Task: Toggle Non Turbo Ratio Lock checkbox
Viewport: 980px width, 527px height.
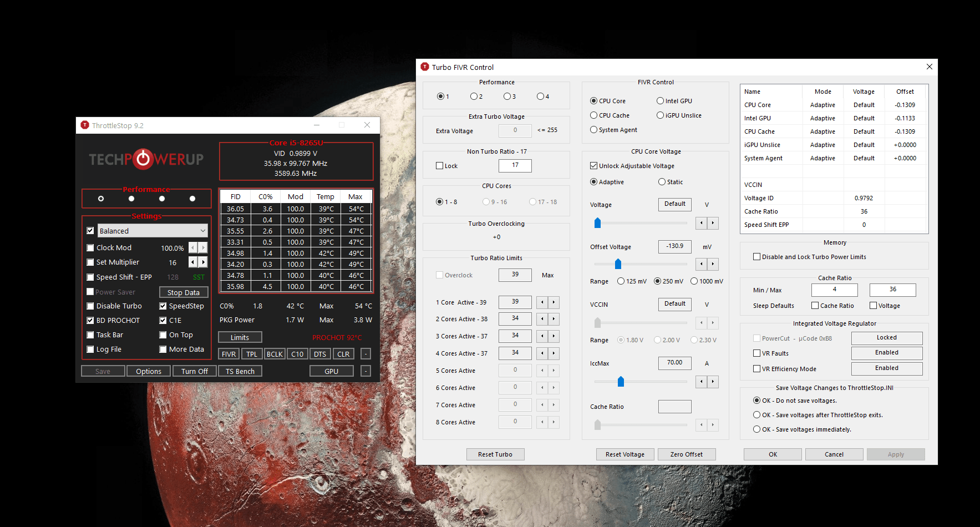Action: (x=440, y=166)
